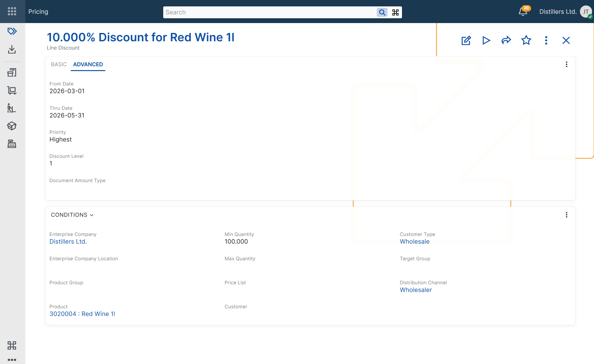Share the discount with arrow icon
Image resolution: width=594 pixels, height=364 pixels.
(x=506, y=40)
